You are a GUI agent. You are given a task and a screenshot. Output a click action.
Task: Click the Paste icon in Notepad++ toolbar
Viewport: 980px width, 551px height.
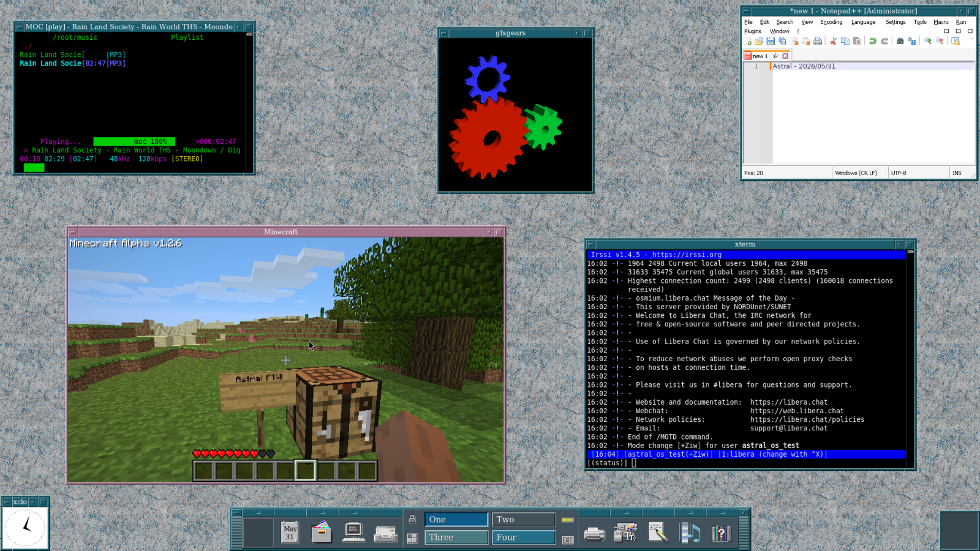pyautogui.click(x=857, y=41)
